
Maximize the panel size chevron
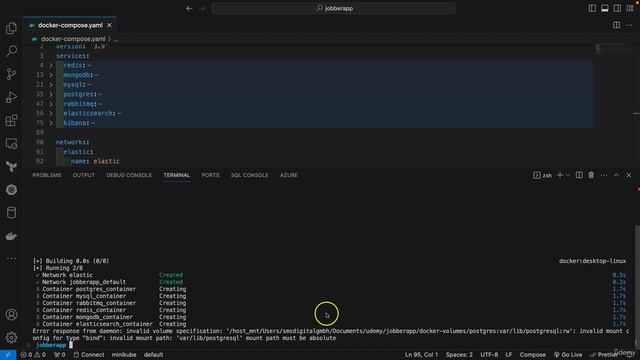(x=616, y=175)
